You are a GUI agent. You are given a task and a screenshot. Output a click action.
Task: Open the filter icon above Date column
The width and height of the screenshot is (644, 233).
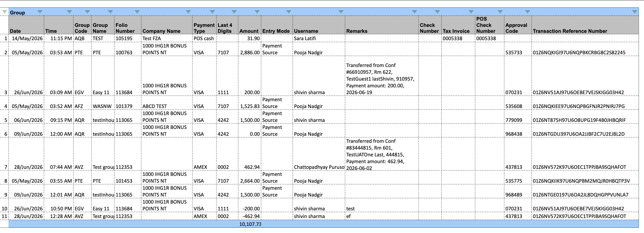pyautogui.click(x=40, y=12)
